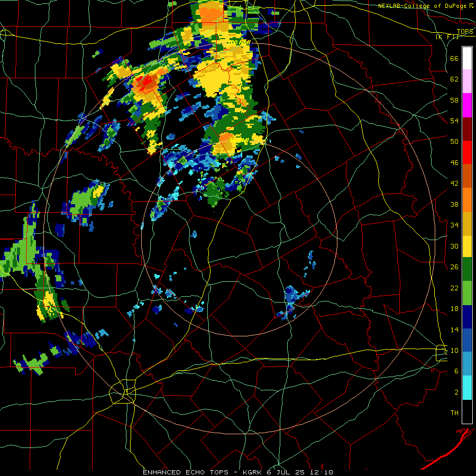The image size is (476, 476).
Task: Pick the dark green legend swatch
Action: (x=467, y=269)
